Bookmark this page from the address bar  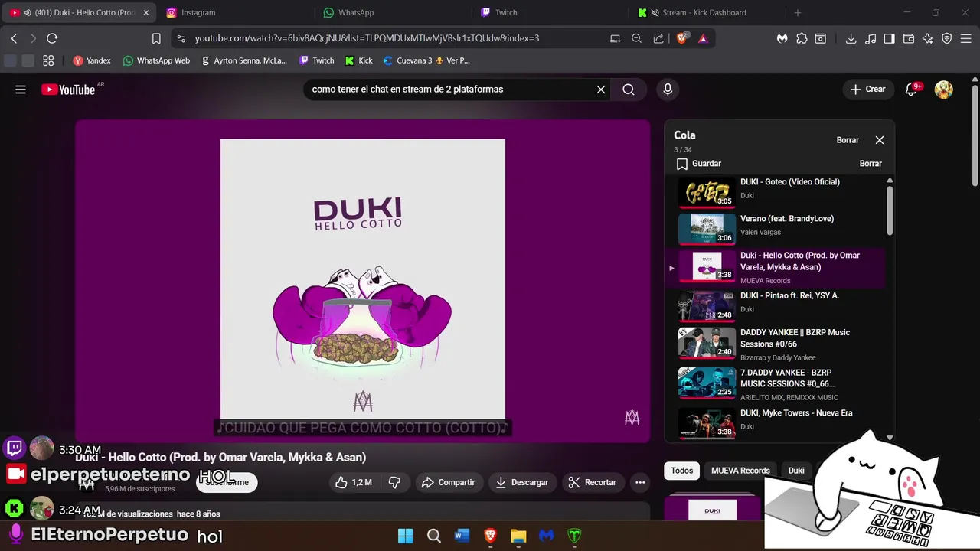pyautogui.click(x=156, y=38)
